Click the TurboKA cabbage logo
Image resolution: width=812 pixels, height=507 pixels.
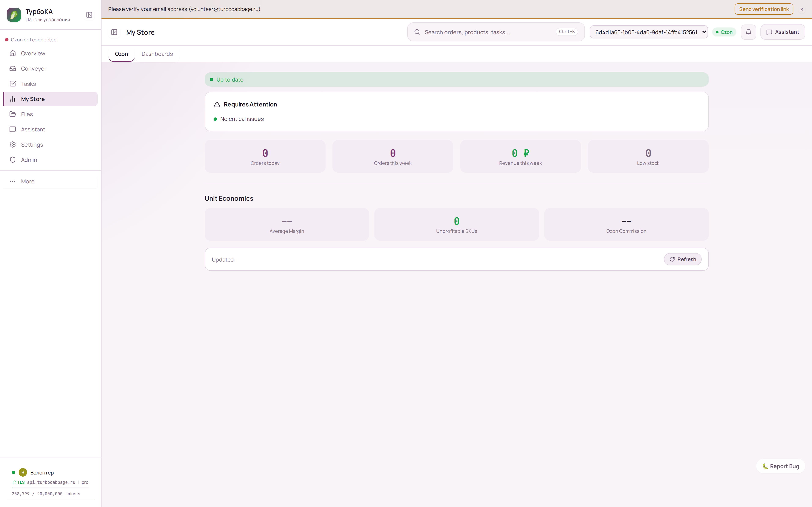point(14,15)
